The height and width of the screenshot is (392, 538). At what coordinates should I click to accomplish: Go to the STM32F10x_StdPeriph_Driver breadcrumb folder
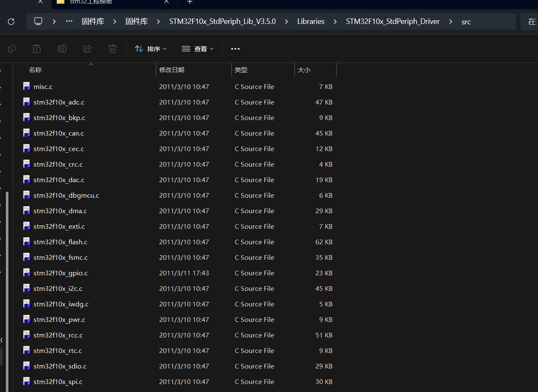pos(393,21)
